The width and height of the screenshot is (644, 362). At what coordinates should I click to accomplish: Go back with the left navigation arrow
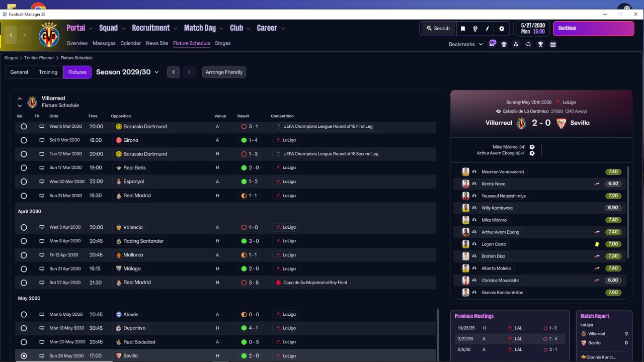[11, 35]
